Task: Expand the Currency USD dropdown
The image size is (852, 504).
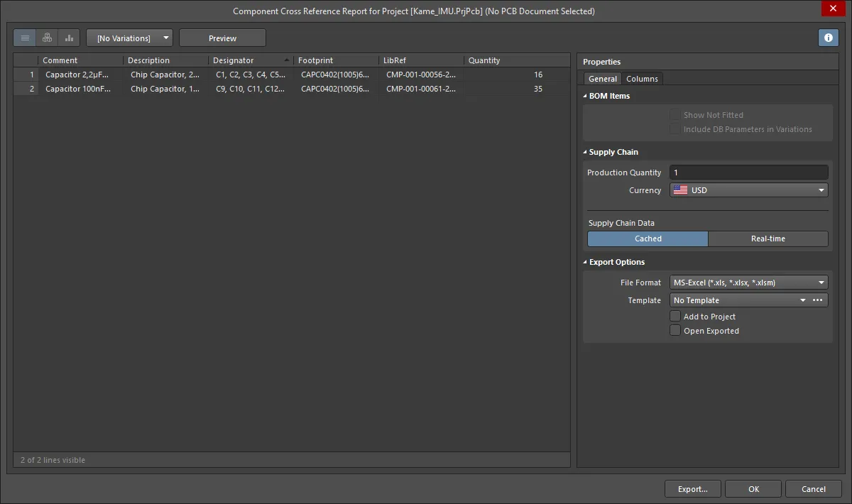Action: [748, 190]
